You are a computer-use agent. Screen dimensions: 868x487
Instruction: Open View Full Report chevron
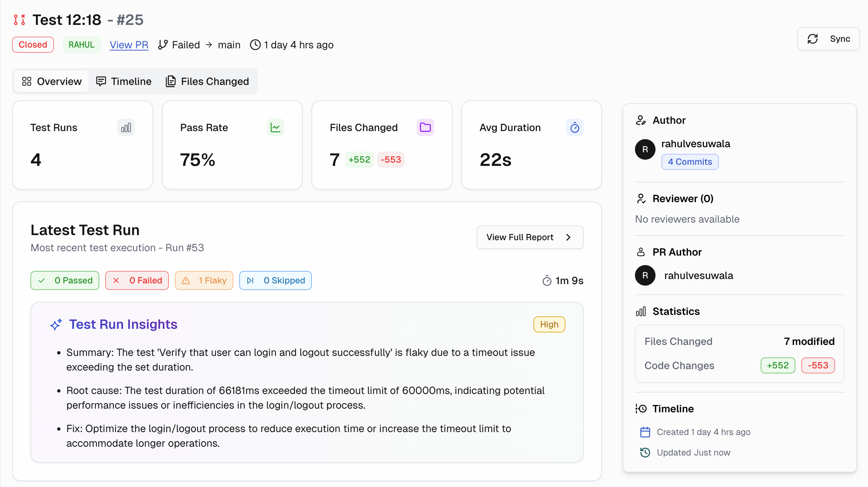click(x=568, y=237)
